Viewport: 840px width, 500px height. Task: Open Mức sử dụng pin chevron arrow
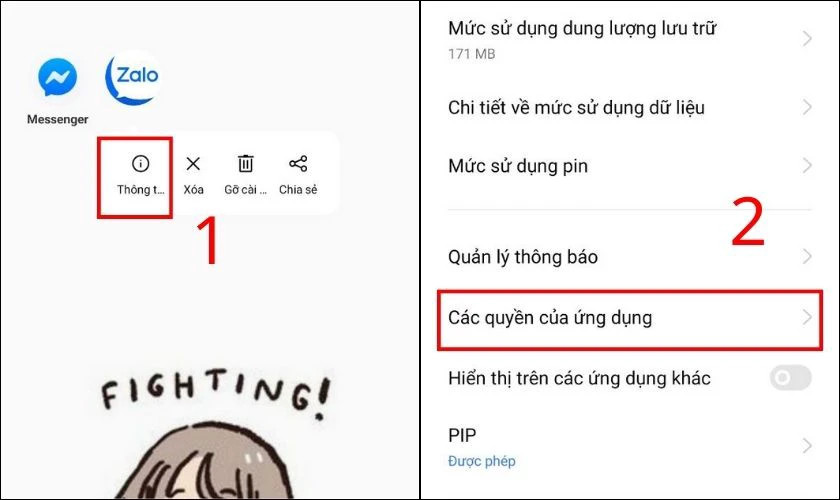click(x=807, y=165)
